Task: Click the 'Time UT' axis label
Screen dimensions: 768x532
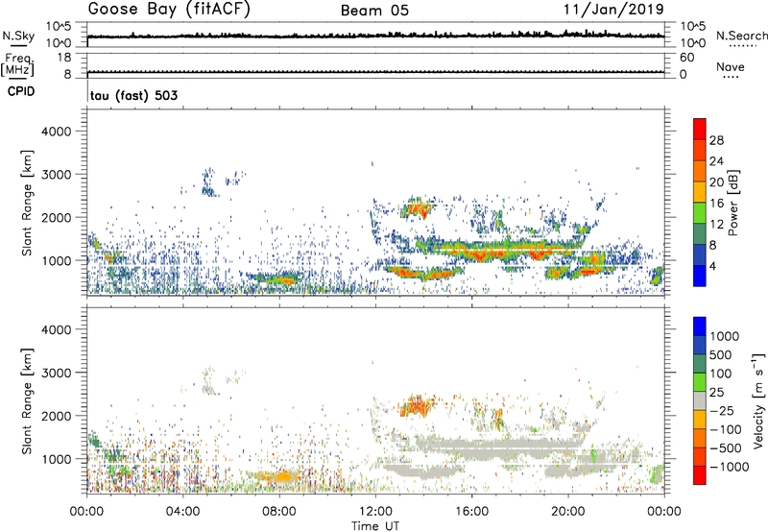Action: click(375, 525)
